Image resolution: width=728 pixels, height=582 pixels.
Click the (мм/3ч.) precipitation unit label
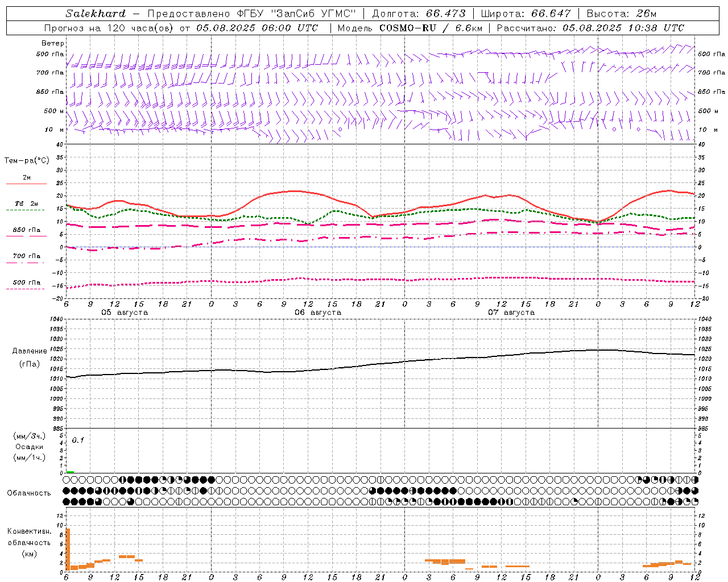pyautogui.click(x=30, y=436)
